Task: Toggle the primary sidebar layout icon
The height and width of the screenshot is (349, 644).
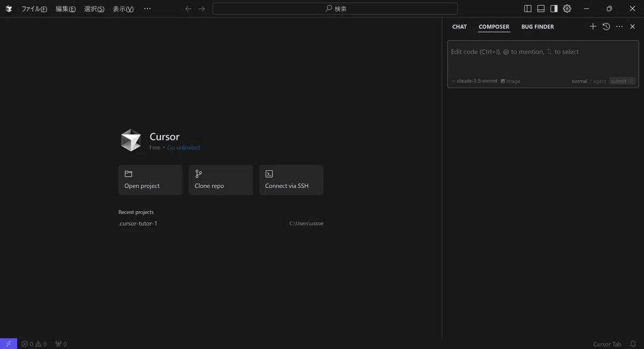Action: click(528, 9)
